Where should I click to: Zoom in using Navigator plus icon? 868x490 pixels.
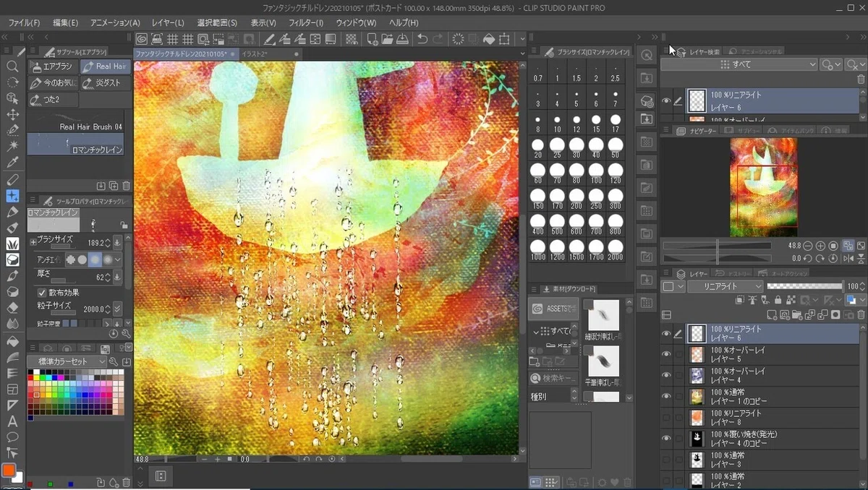pyautogui.click(x=821, y=246)
